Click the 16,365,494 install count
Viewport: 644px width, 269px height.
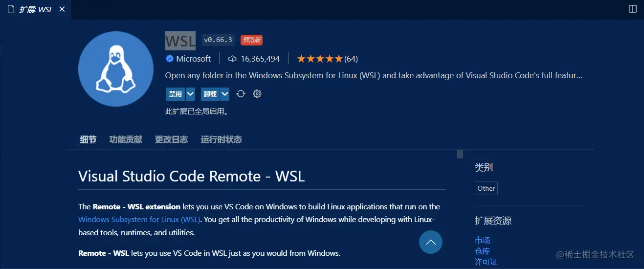coord(260,59)
